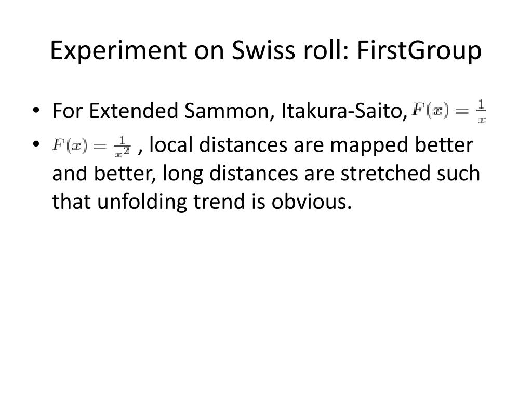Click the word 'For' in the first bullet
Screen dimensions: 532x399
pos(68,111)
